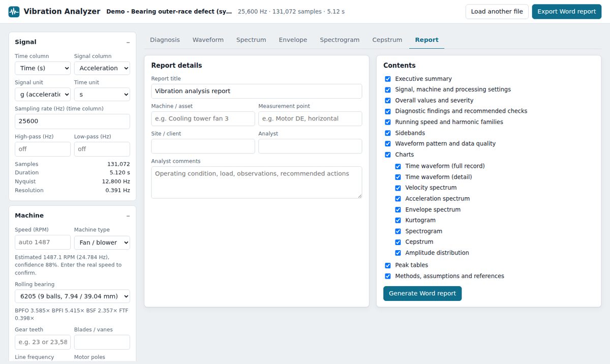Image resolution: width=610 pixels, height=364 pixels.
Task: Toggle Velocity spectrum checkbox
Action: coord(398,188)
